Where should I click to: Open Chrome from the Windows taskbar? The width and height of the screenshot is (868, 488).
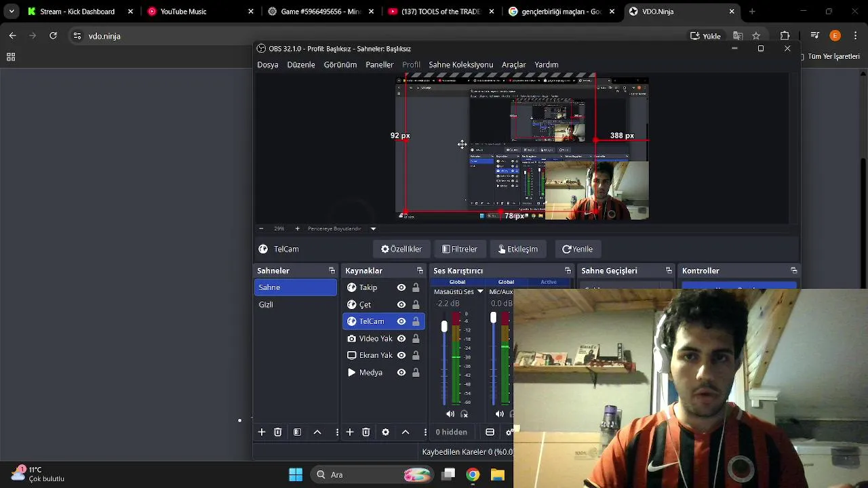click(473, 474)
